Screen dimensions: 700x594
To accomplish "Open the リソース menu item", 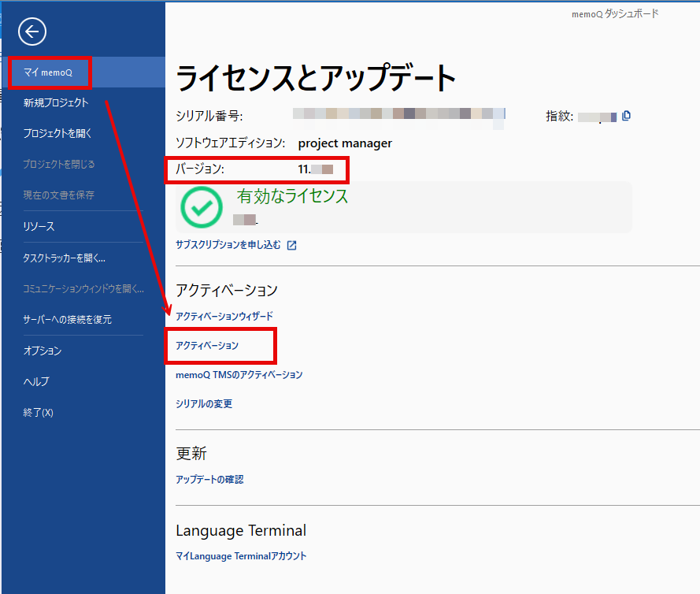I will click(x=39, y=226).
